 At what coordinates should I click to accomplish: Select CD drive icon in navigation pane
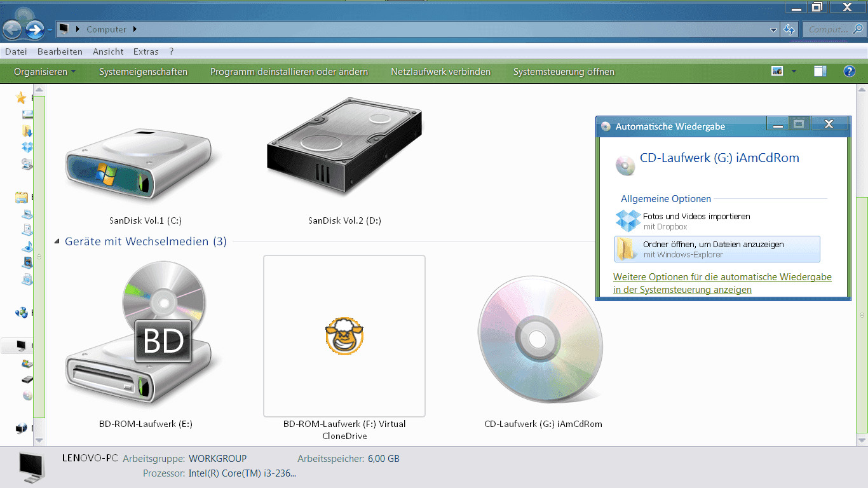pyautogui.click(x=27, y=395)
